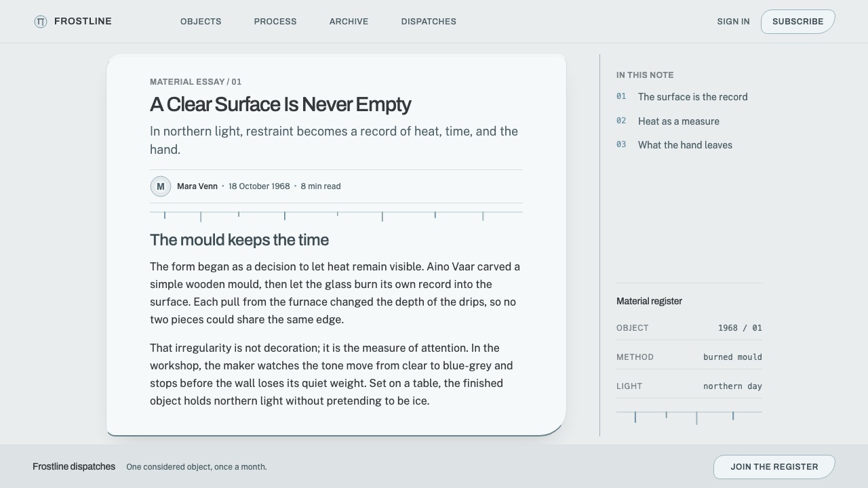Click the 'OBJECT' register label
The image size is (868, 488).
coord(633,328)
